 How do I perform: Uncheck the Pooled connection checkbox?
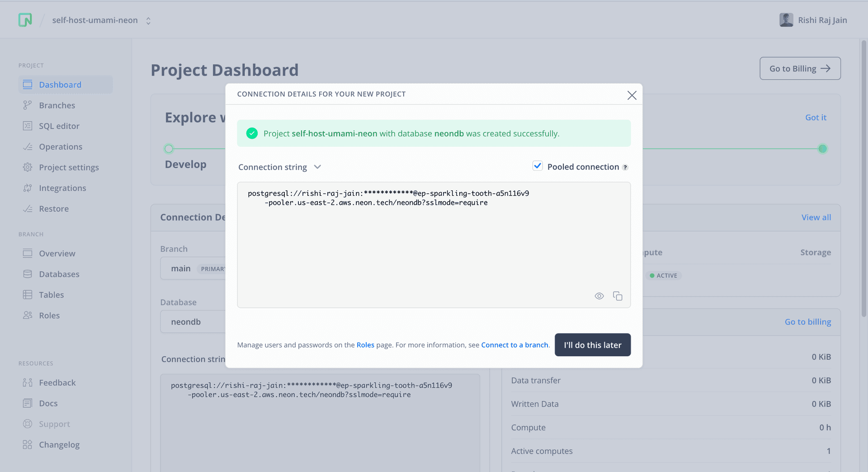click(538, 166)
